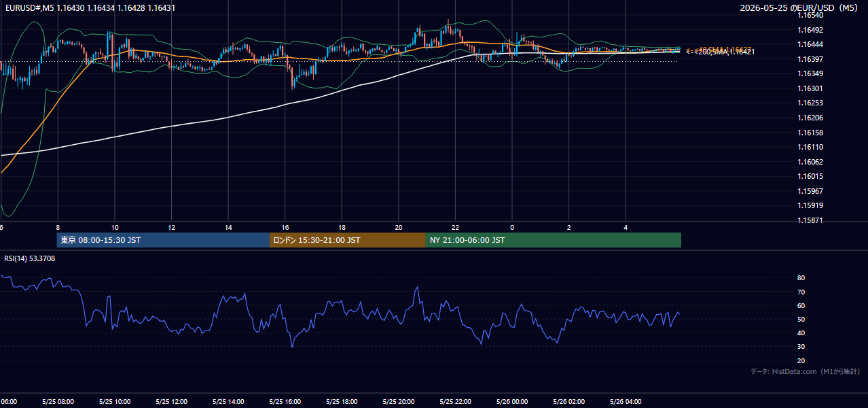Click price axis label 1.15967
Screen dimensions: 868x408
[x=810, y=191]
